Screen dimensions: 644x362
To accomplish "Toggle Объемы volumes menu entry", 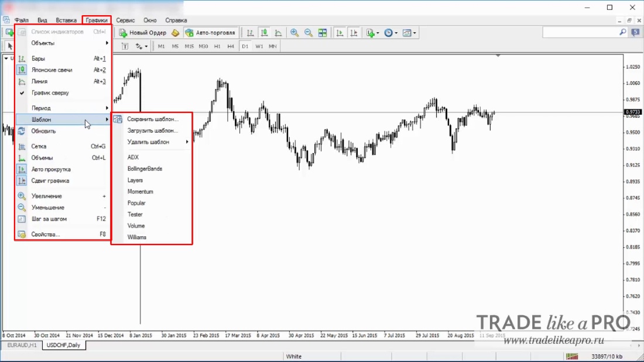I will click(x=63, y=158).
